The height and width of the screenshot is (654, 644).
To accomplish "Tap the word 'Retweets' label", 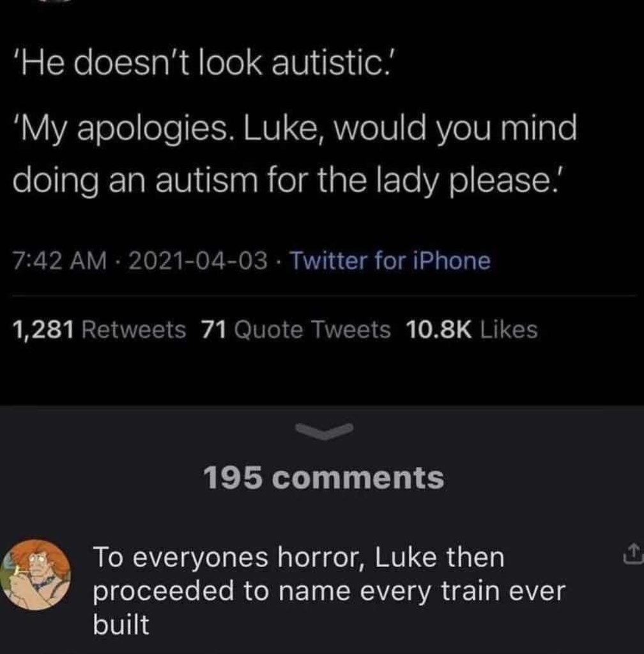I will [x=134, y=330].
